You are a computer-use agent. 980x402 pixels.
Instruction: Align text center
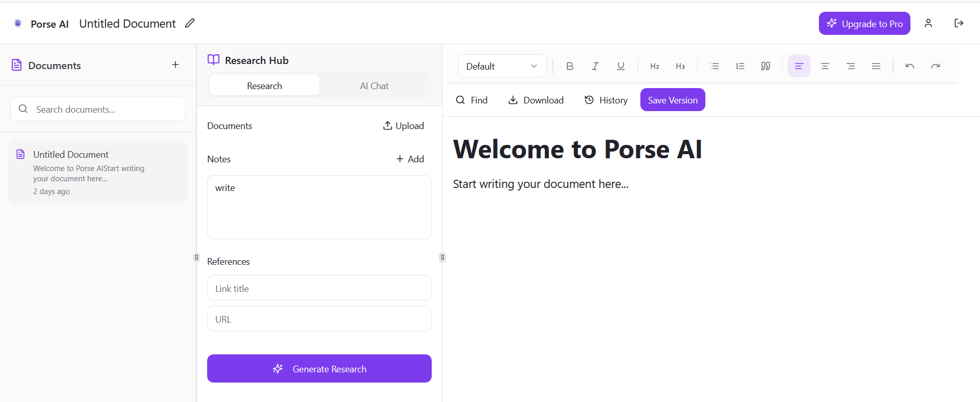[x=825, y=66]
